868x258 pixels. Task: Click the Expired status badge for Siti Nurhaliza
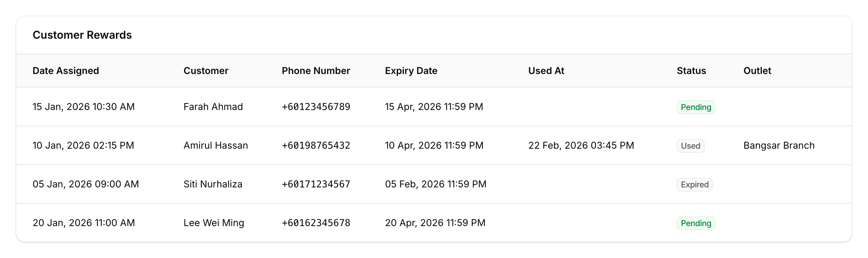[694, 184]
